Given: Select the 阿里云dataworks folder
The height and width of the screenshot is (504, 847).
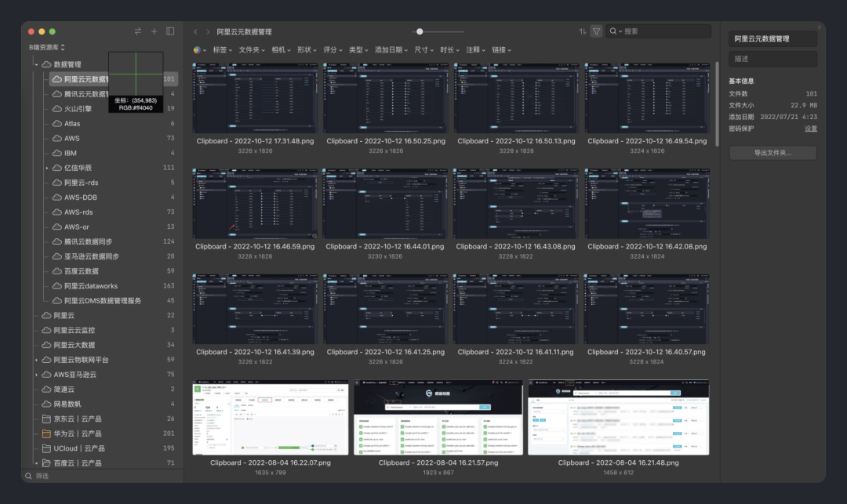Looking at the screenshot, I should click(x=112, y=286).
